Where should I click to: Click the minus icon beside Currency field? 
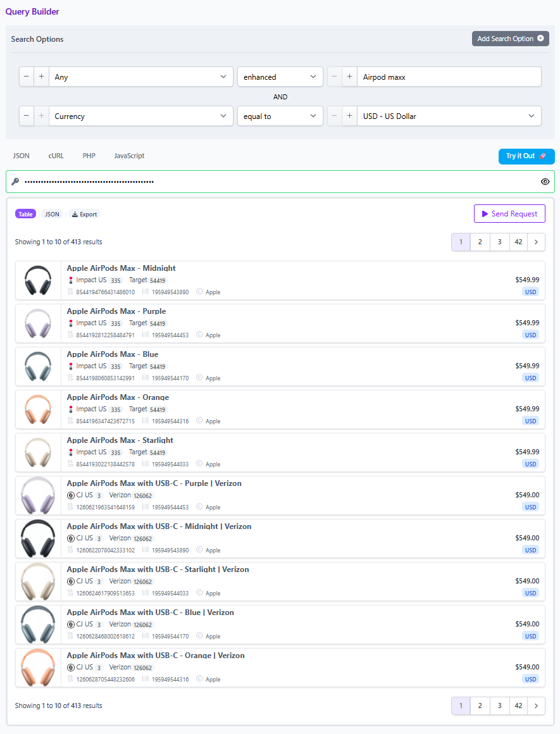(27, 116)
